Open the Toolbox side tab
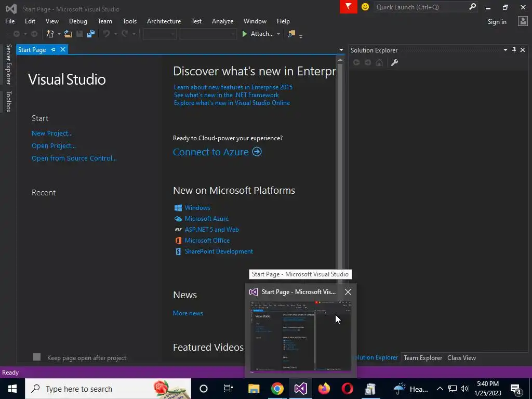This screenshot has width=532, height=399. pos(8,101)
